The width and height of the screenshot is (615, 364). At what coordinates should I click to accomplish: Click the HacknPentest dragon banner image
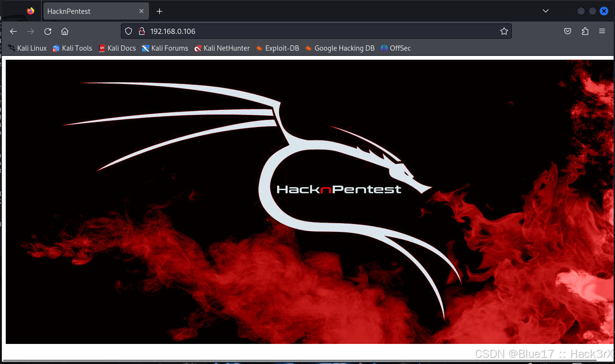[309, 202]
